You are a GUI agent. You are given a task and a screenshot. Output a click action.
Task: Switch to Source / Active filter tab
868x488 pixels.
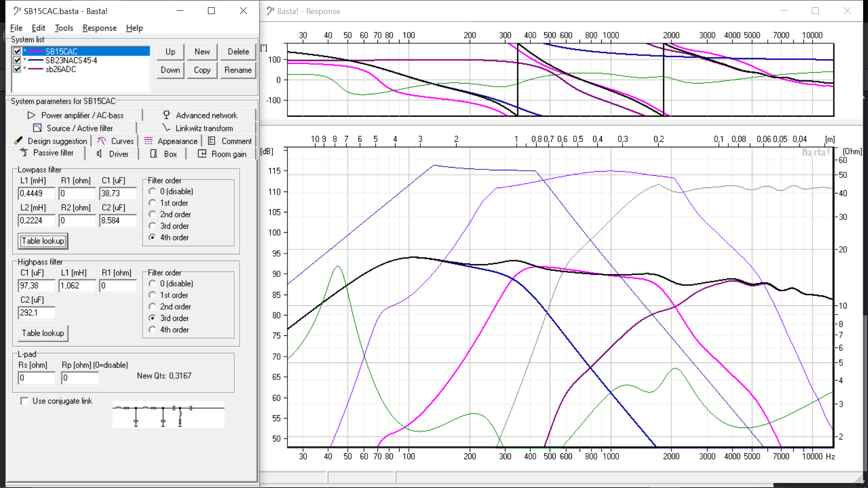click(73, 128)
